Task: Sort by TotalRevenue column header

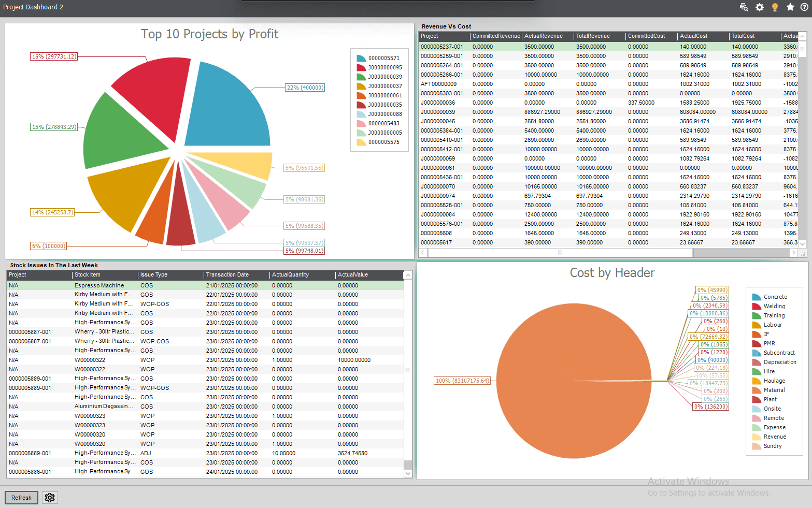Action: pyautogui.click(x=600, y=36)
